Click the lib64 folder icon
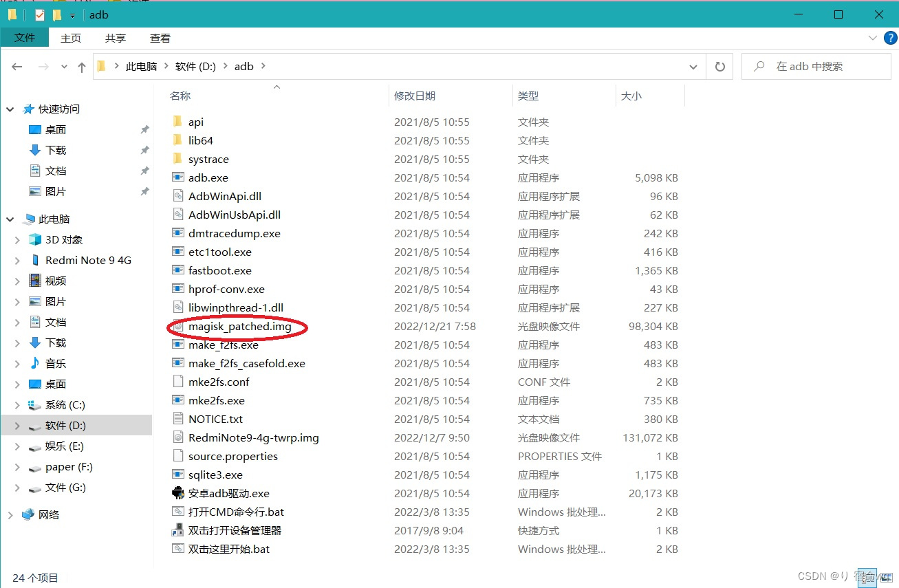This screenshot has width=899, height=588. tap(178, 140)
